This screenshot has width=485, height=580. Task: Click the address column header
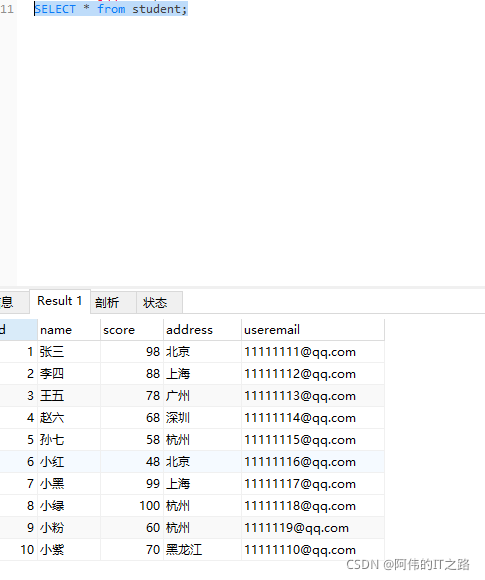pos(202,330)
